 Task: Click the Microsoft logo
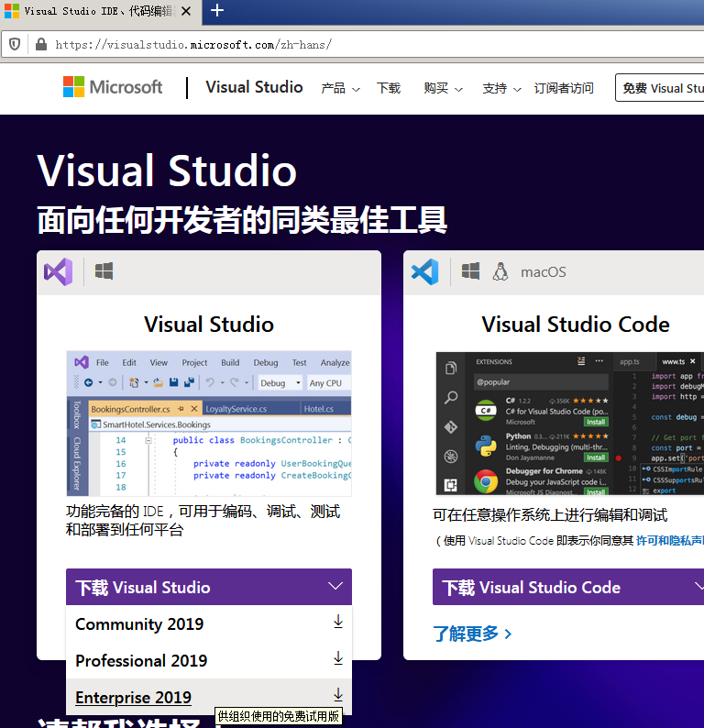point(113,87)
